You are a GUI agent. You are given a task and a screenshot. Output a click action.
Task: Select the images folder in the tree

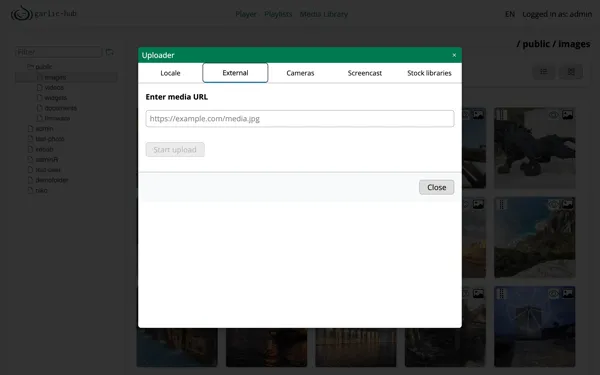coord(55,77)
